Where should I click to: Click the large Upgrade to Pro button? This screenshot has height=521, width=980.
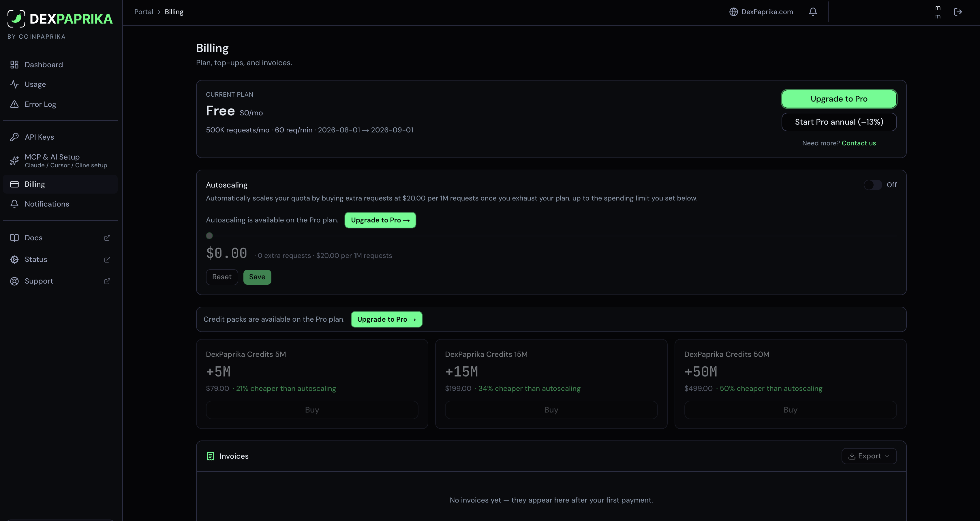[839, 99]
